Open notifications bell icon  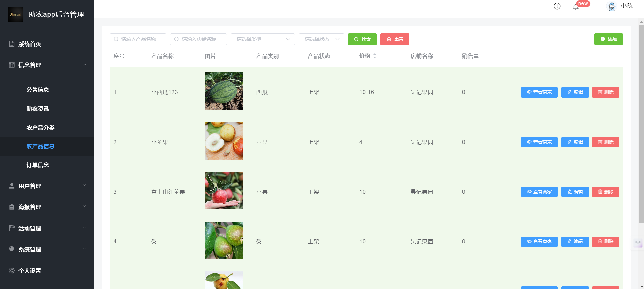(576, 7)
